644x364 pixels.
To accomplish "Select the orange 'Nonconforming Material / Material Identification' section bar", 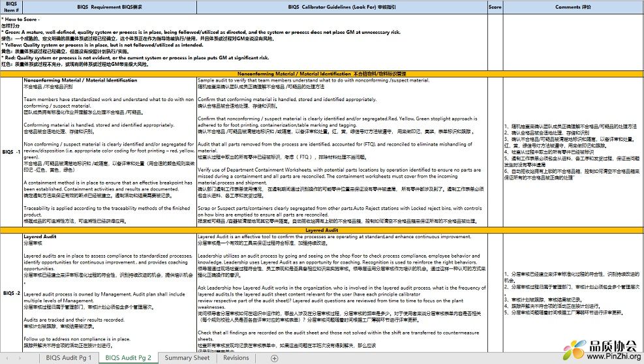I will click(322, 74).
